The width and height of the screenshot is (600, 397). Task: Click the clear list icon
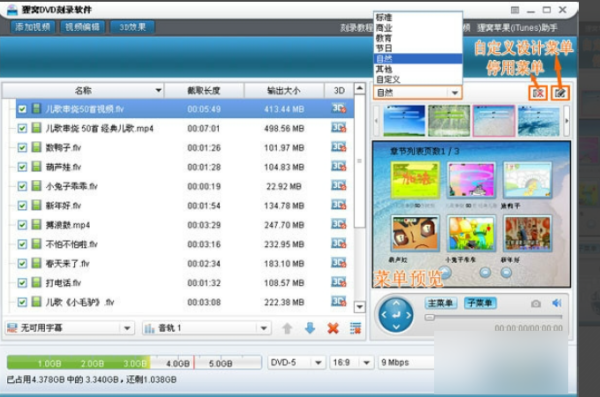[x=355, y=328]
